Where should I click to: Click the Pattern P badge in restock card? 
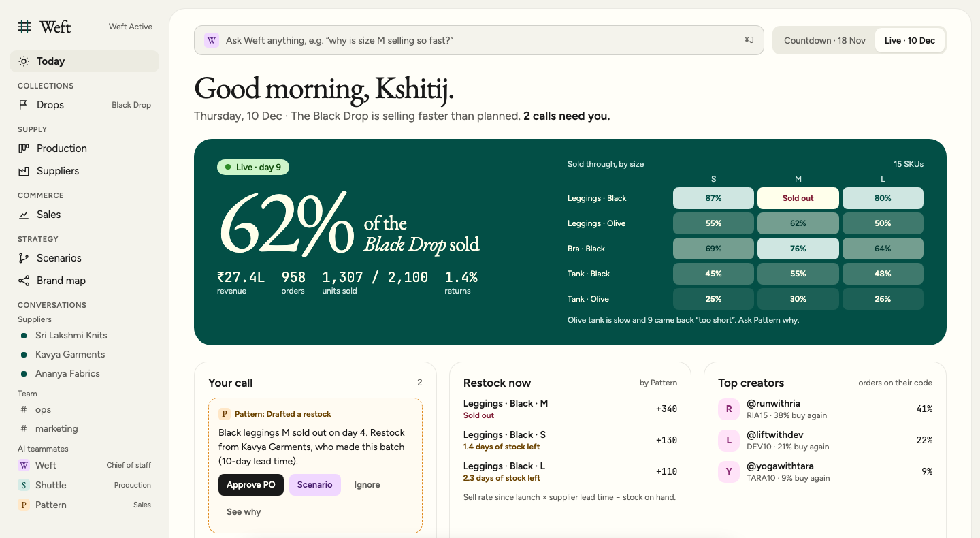click(x=224, y=414)
